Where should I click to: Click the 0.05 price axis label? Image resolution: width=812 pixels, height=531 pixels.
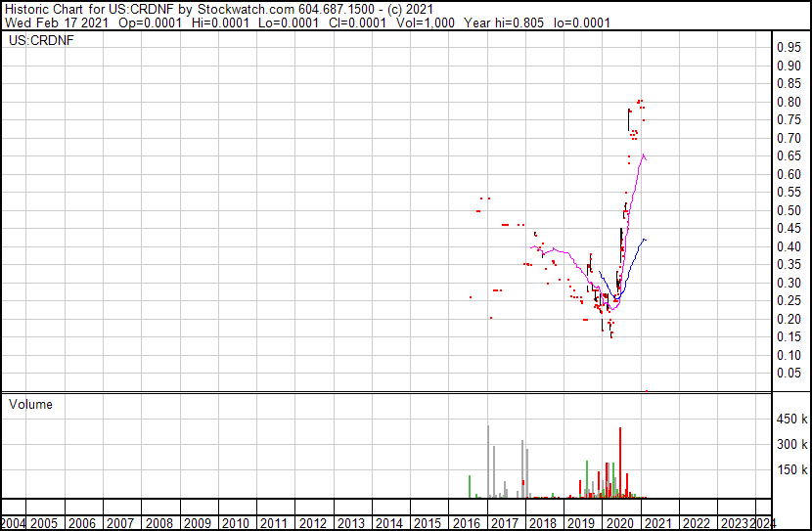(789, 374)
